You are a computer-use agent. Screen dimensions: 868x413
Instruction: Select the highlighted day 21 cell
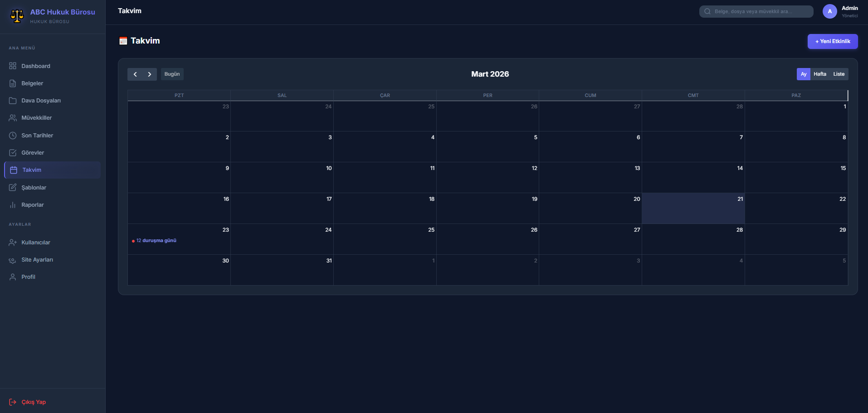693,209
